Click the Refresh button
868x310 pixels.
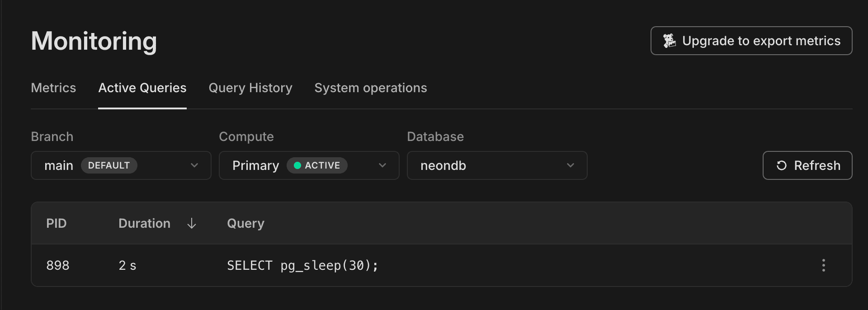807,165
